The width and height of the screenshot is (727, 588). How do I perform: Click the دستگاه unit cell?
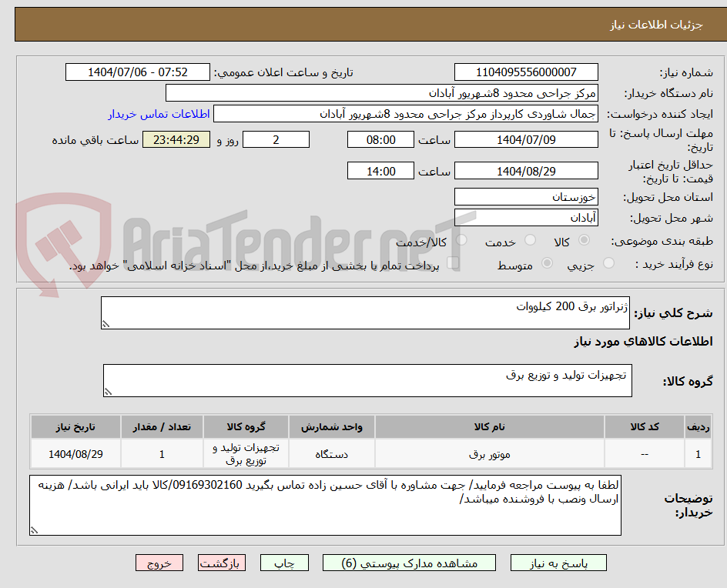(331, 454)
